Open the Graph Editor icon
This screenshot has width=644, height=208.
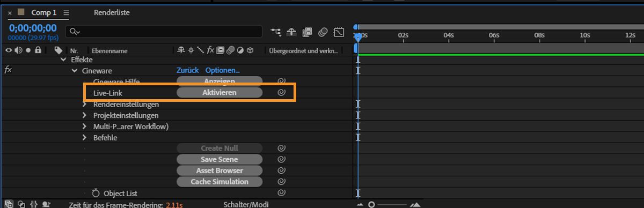pos(339,32)
